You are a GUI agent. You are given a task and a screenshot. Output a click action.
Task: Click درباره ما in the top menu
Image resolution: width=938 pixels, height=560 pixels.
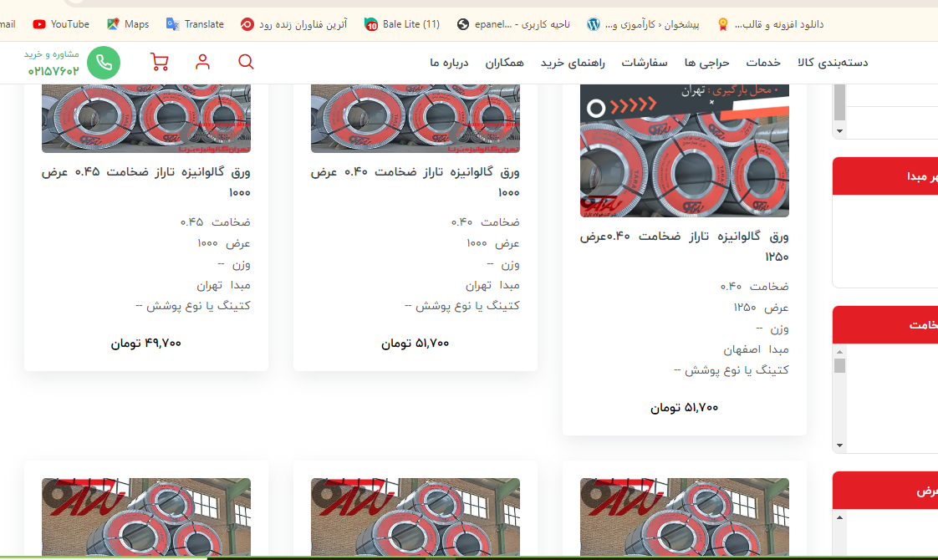click(450, 63)
